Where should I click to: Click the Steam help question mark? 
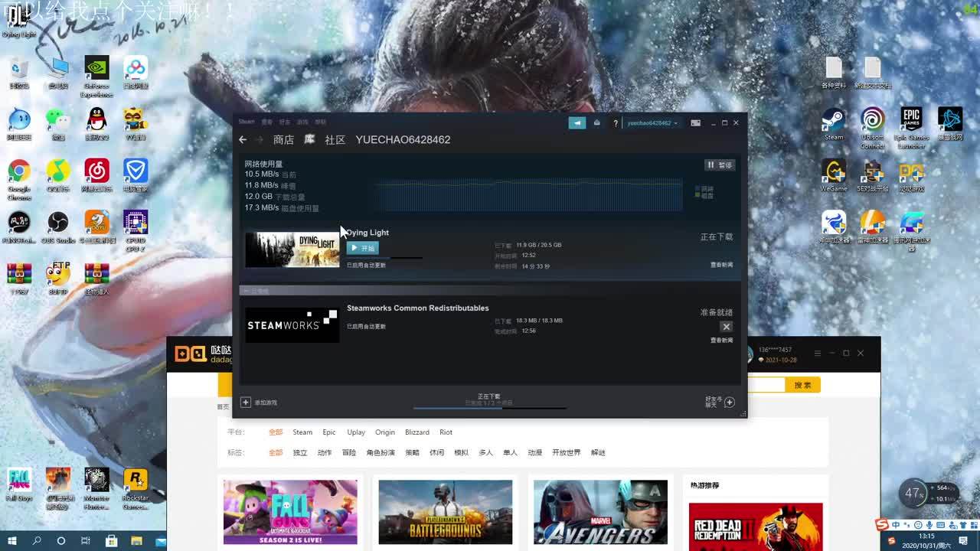(x=615, y=123)
